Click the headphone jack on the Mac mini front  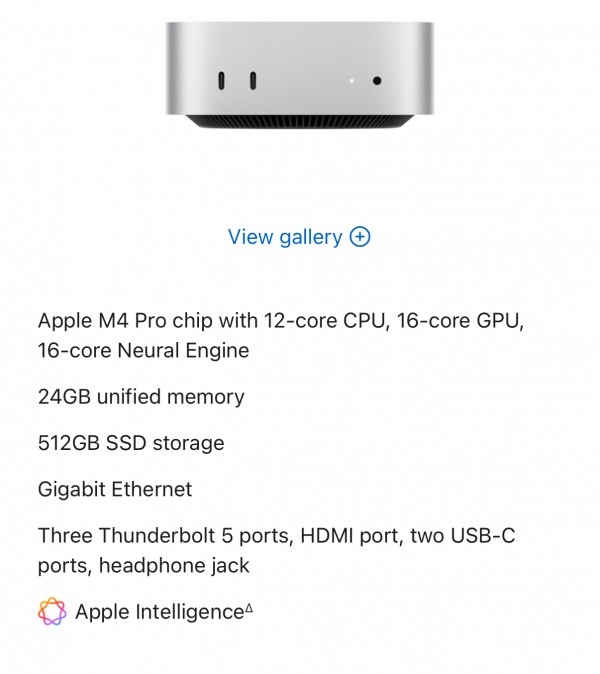[378, 80]
